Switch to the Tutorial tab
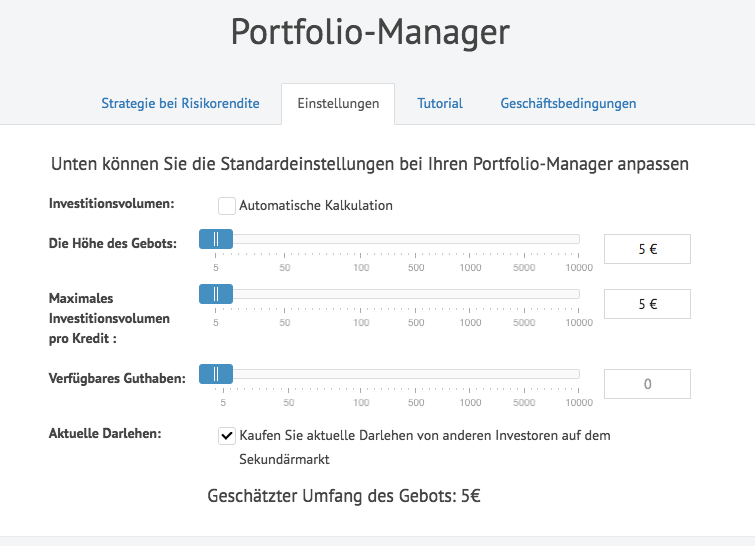 (x=440, y=104)
